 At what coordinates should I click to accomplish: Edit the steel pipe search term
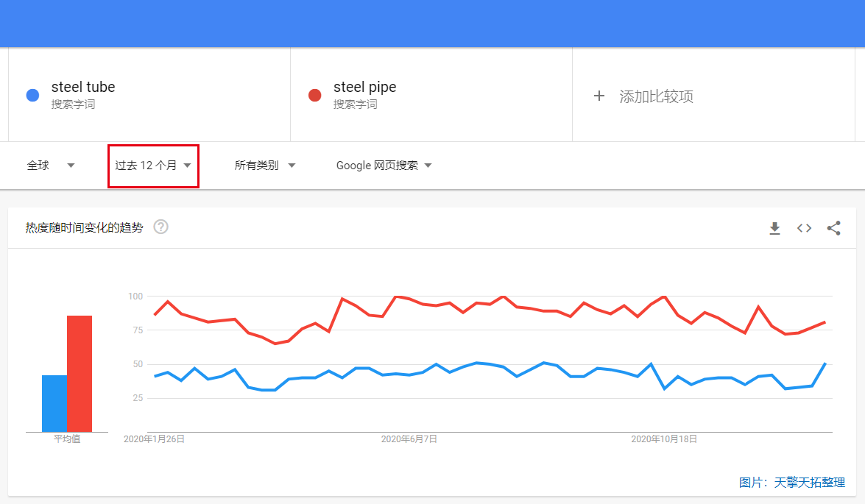coord(364,87)
